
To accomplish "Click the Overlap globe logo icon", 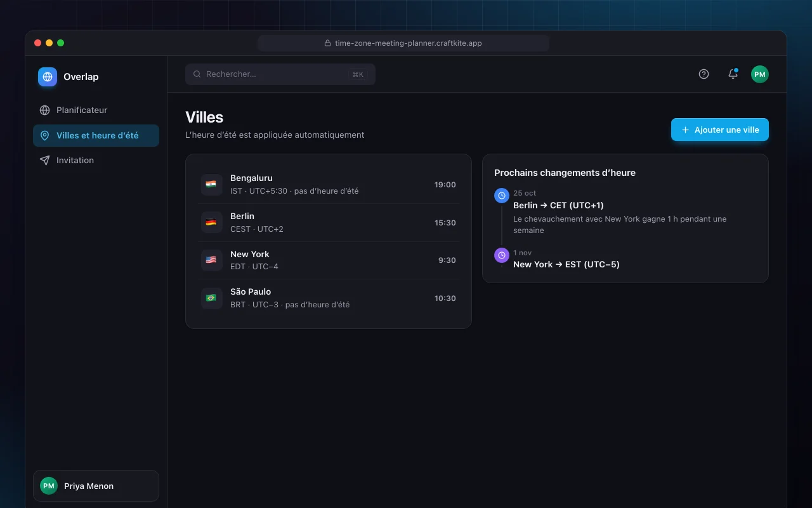I will tap(48, 77).
